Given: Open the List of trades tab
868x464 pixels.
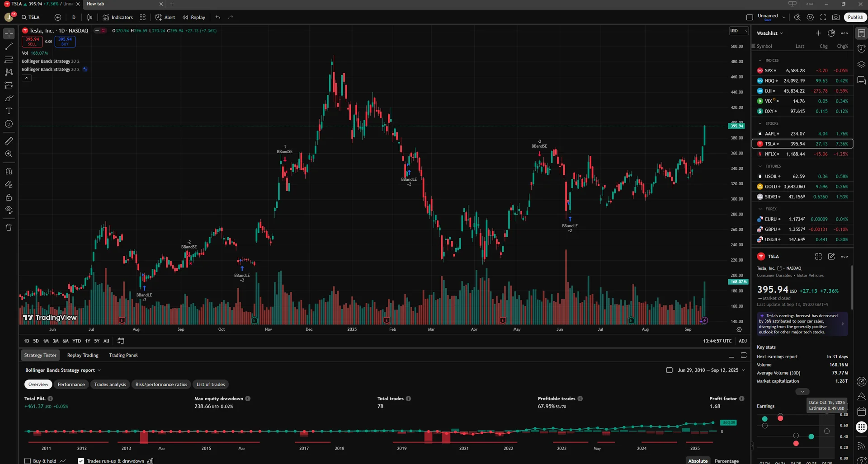Looking at the screenshot, I should click(211, 384).
